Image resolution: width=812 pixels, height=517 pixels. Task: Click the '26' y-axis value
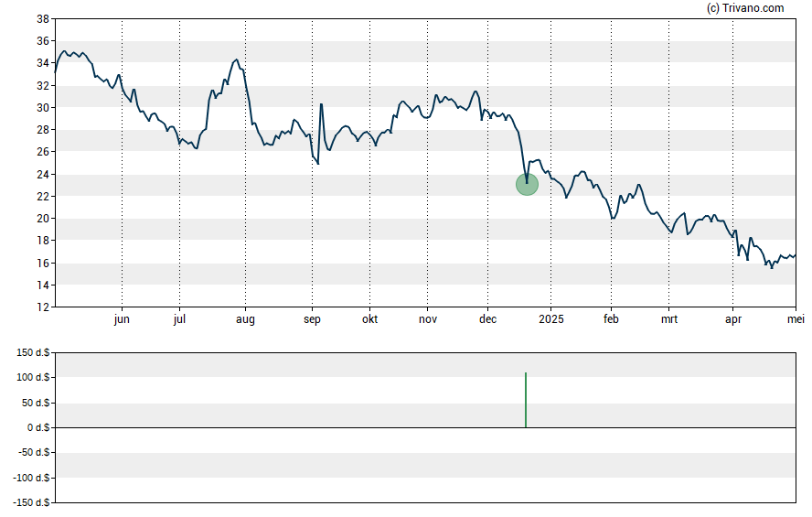click(43, 152)
